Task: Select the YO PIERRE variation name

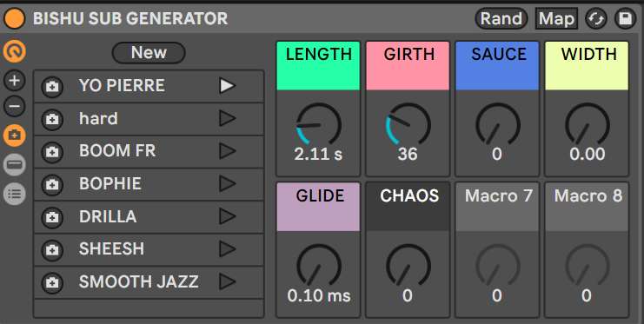Action: tap(122, 85)
